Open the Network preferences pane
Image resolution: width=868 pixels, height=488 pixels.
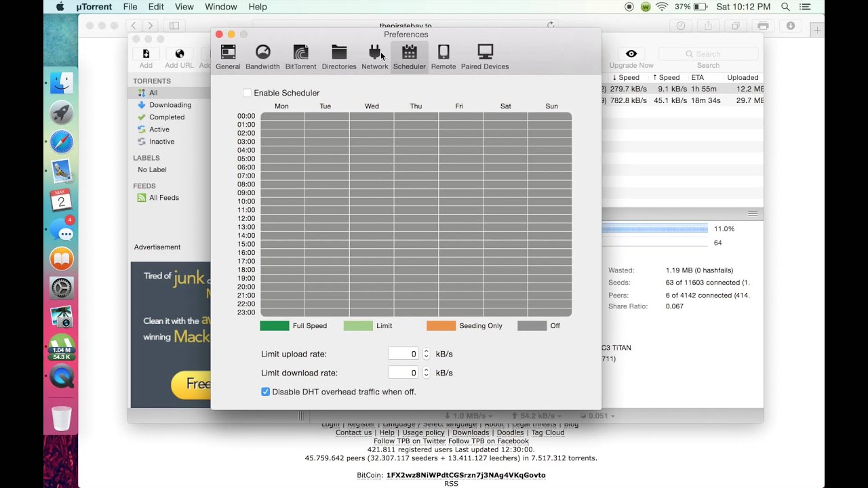(x=375, y=57)
